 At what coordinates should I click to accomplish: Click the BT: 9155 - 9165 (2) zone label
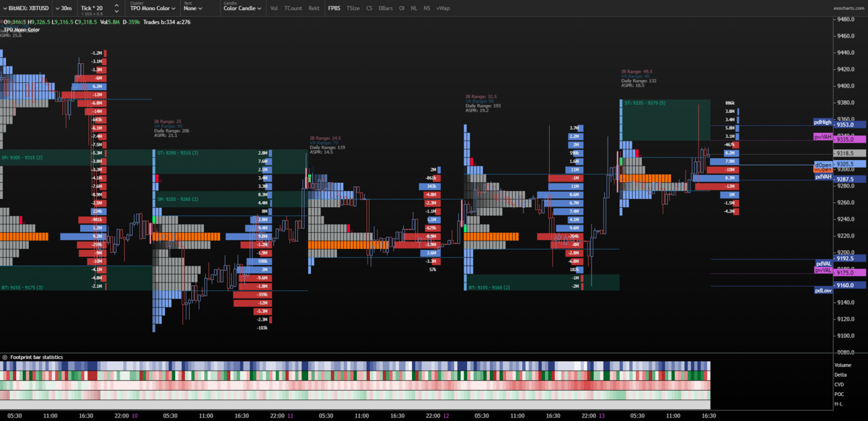tap(489, 287)
